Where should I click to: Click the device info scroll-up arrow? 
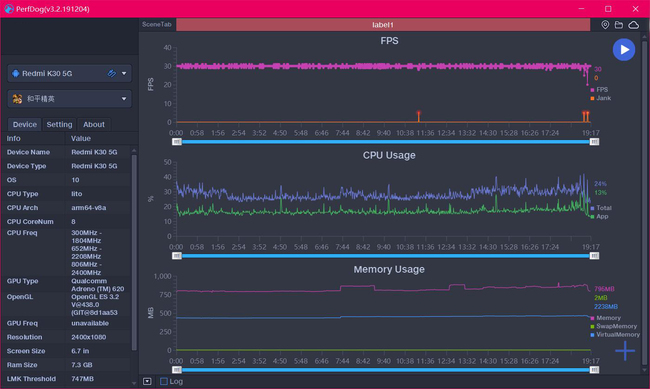[x=134, y=150]
